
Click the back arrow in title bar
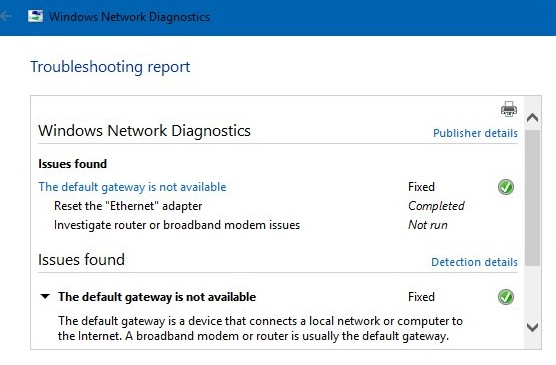pyautogui.click(x=6, y=16)
